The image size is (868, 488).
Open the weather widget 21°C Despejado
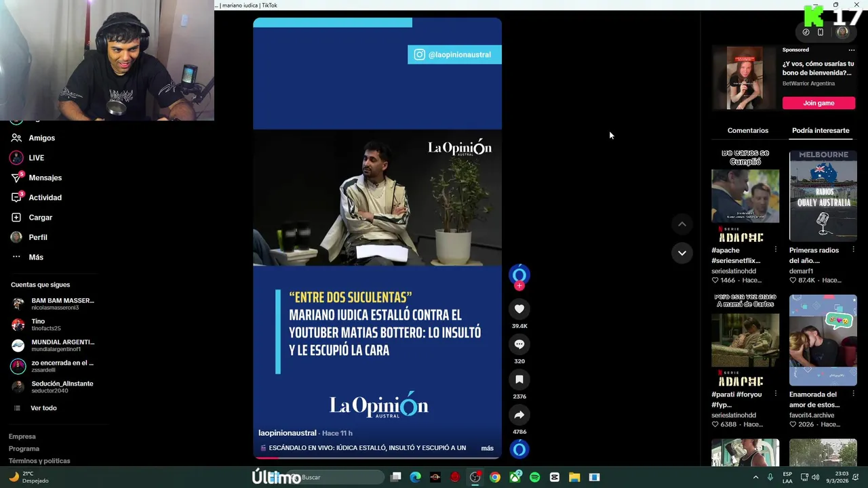(x=28, y=477)
